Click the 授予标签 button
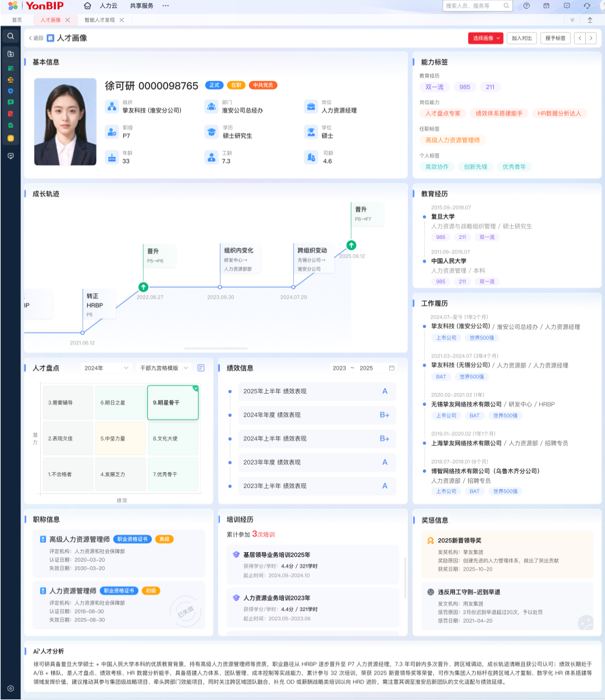Viewport: 605px width, 700px height. tap(555, 38)
